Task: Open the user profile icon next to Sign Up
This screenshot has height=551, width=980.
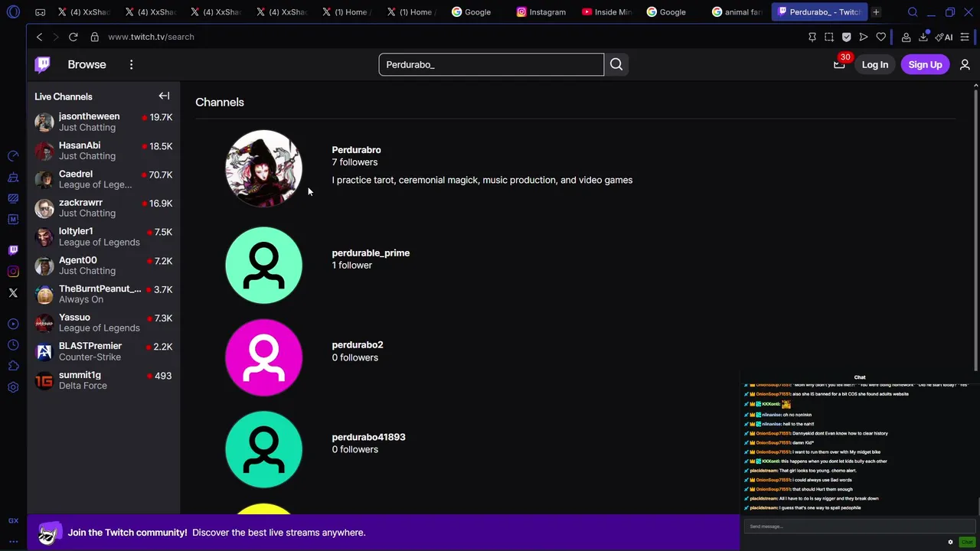Action: click(x=965, y=65)
